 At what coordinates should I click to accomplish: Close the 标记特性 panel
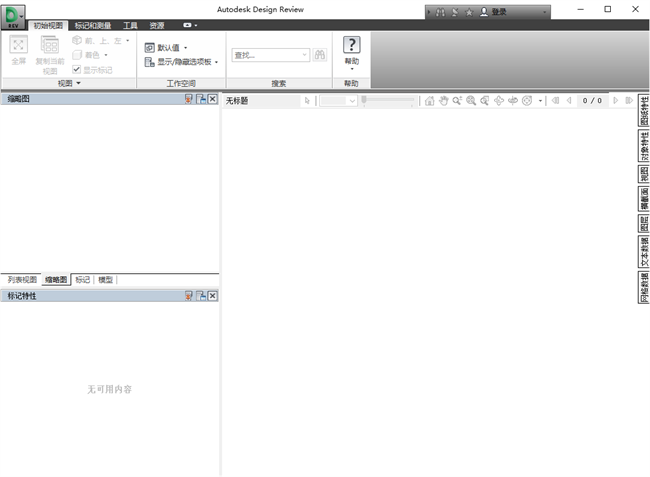click(213, 296)
